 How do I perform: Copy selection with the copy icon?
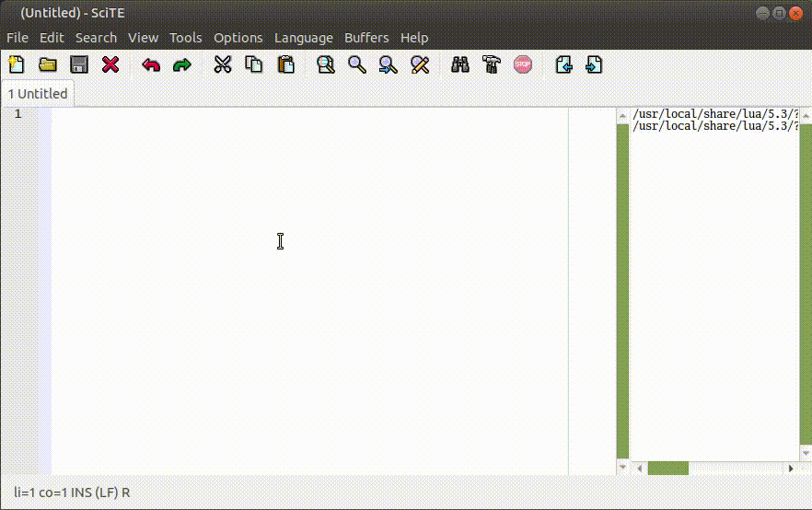pos(254,64)
